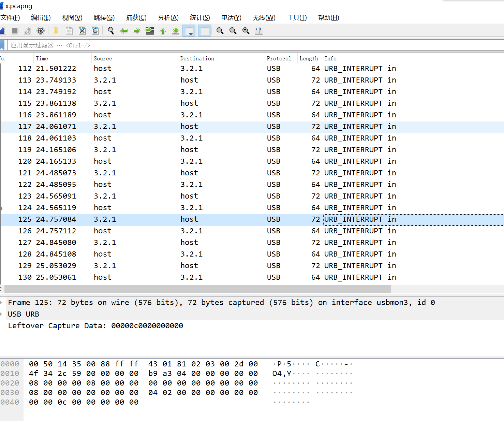Expand the USB URB tree item
Viewport: 504px width, 421px height.
pyautogui.click(x=2, y=314)
